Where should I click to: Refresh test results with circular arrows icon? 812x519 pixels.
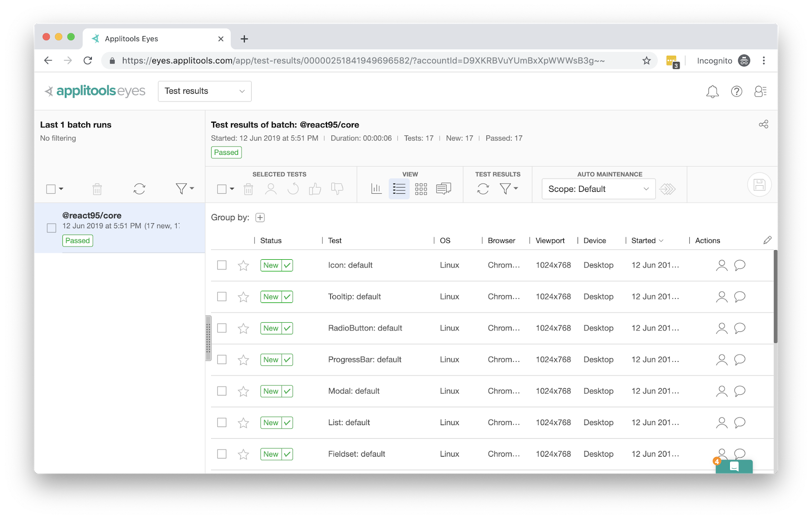483,189
